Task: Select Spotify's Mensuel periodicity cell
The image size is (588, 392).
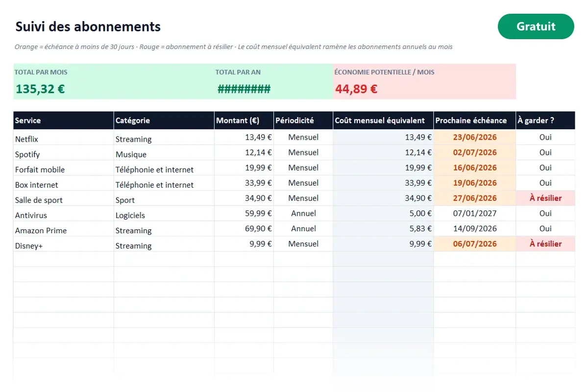Action: tap(303, 153)
